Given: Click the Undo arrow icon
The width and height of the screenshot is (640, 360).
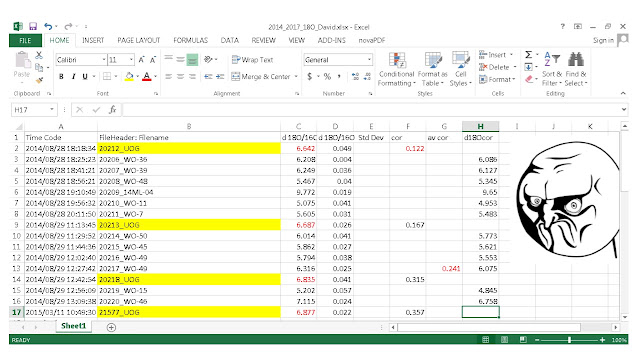Looking at the screenshot, I should [48, 27].
